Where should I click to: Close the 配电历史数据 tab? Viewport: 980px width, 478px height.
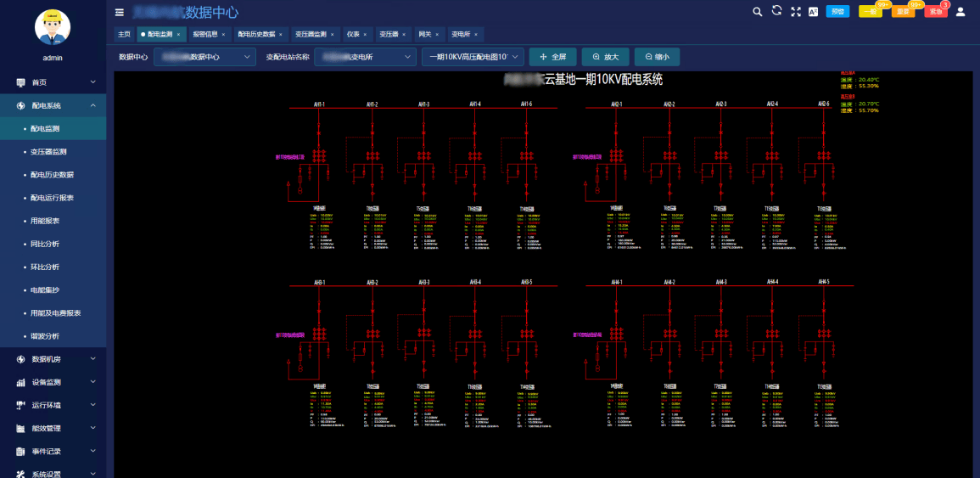281,35
